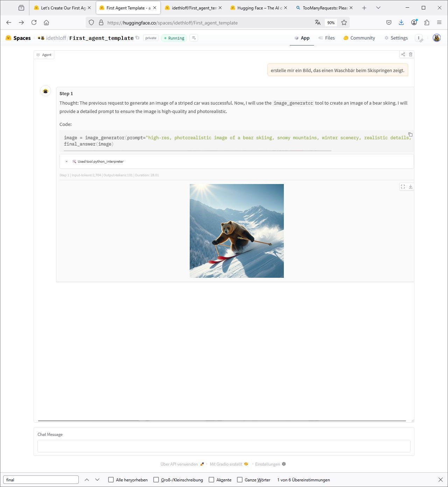Click the generated skiing bear image
448x487 pixels.
pyautogui.click(x=237, y=231)
